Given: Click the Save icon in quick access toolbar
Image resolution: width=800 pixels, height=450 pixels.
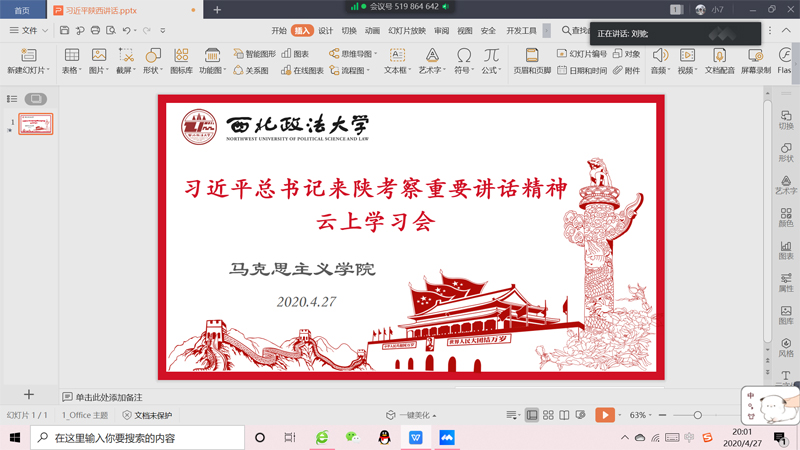Looking at the screenshot, I should [x=64, y=31].
